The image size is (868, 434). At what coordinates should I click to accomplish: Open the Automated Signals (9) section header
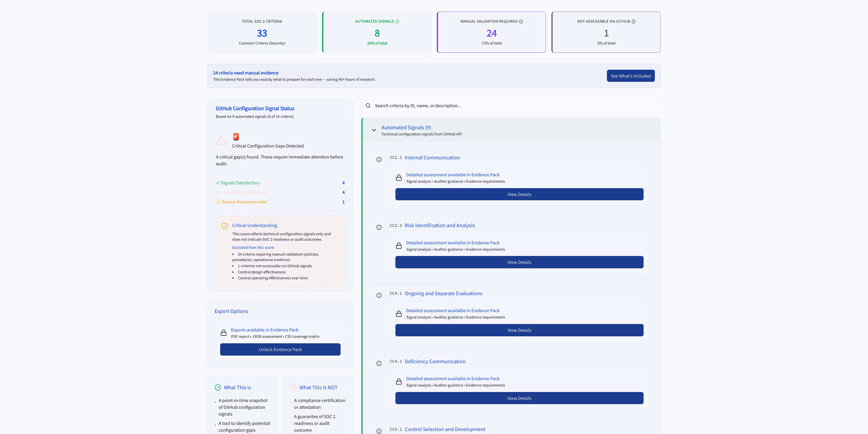pos(406,128)
